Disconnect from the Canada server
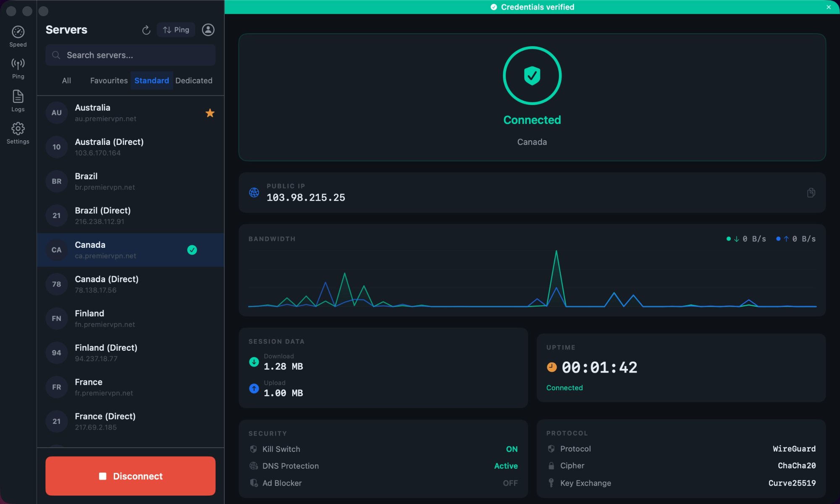 click(x=130, y=476)
